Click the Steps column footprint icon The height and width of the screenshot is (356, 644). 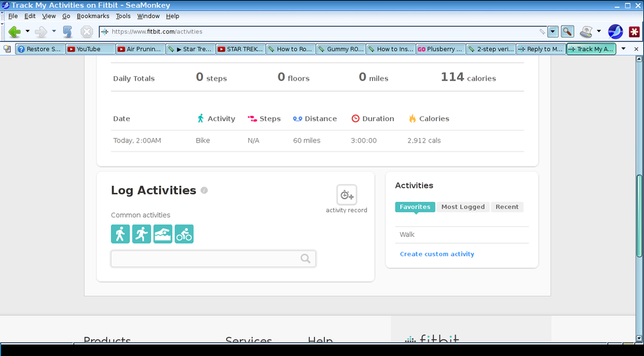[x=252, y=119]
